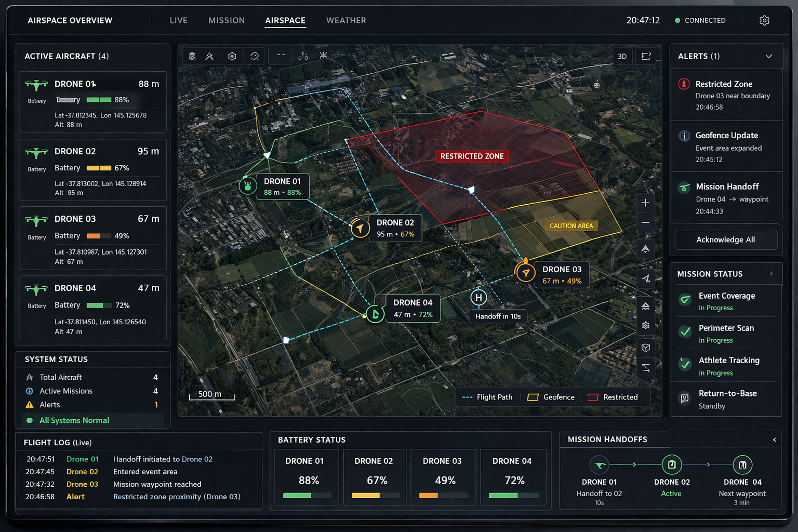Select the geofence drawing tool
The height and width of the screenshot is (532, 798).
232,56
